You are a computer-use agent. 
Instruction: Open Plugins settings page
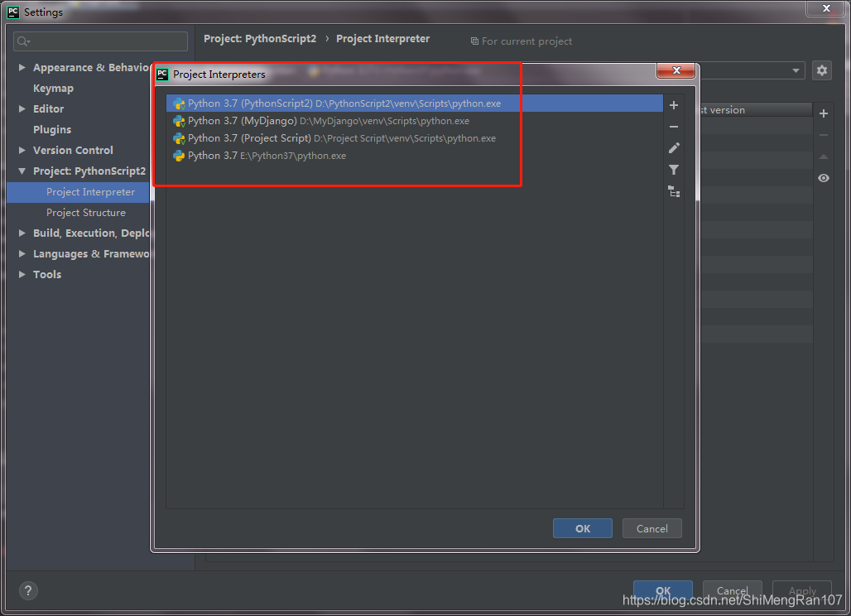pyautogui.click(x=52, y=130)
